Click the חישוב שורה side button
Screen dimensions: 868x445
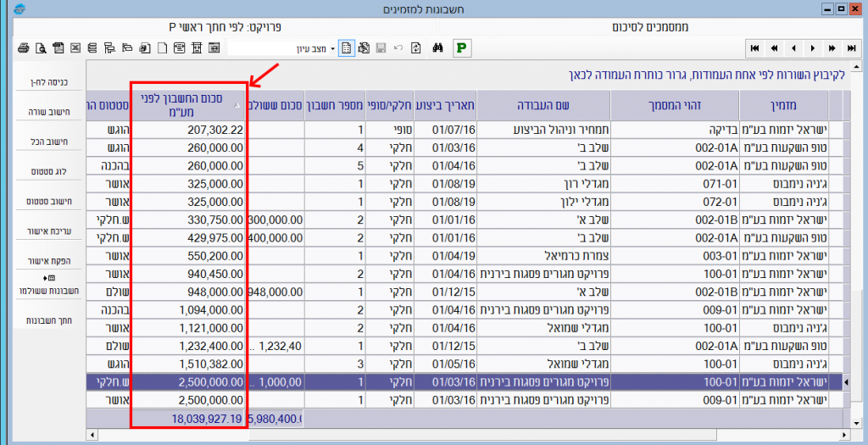point(49,113)
